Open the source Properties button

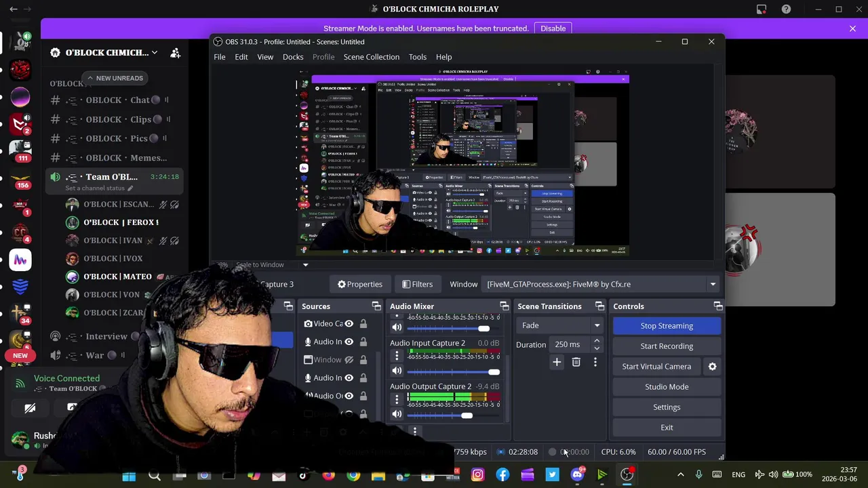tap(360, 285)
